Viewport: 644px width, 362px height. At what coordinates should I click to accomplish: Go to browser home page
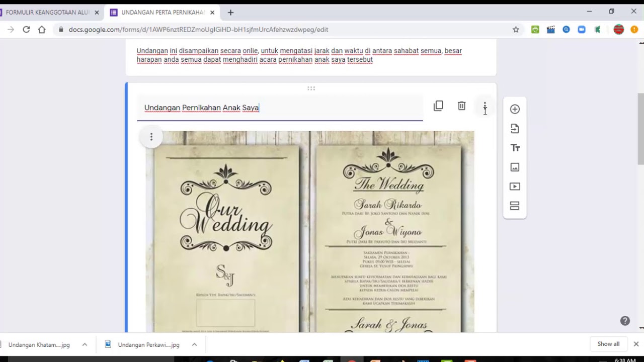tap(42, 30)
